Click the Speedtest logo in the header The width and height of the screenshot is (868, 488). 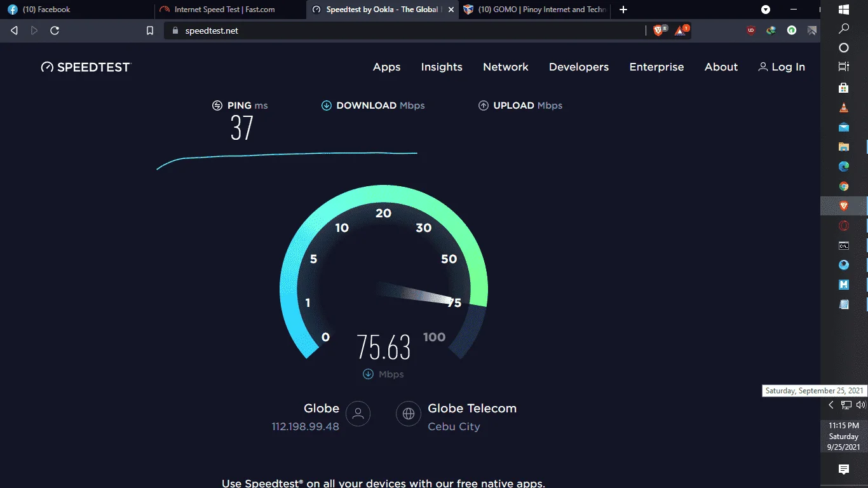point(86,67)
